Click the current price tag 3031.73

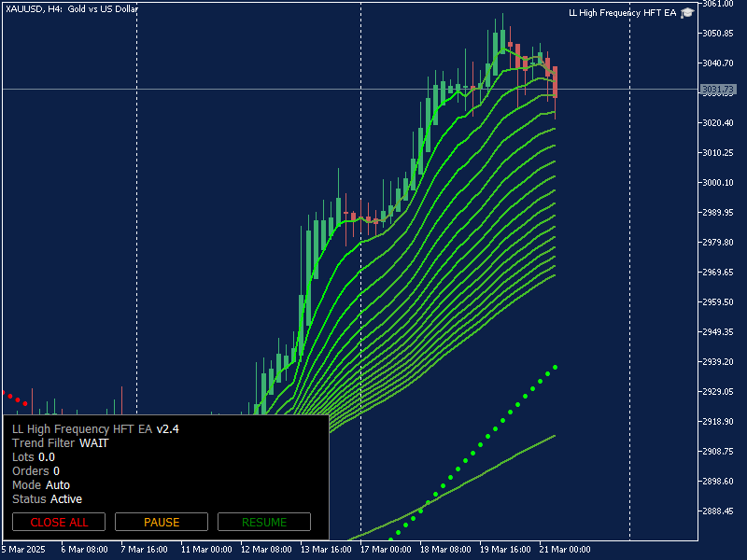tap(718, 89)
